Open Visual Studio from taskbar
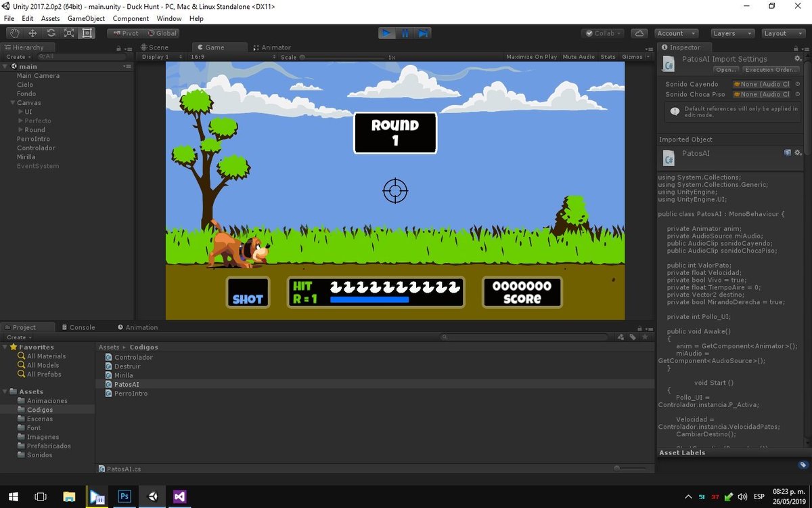 pos(179,496)
